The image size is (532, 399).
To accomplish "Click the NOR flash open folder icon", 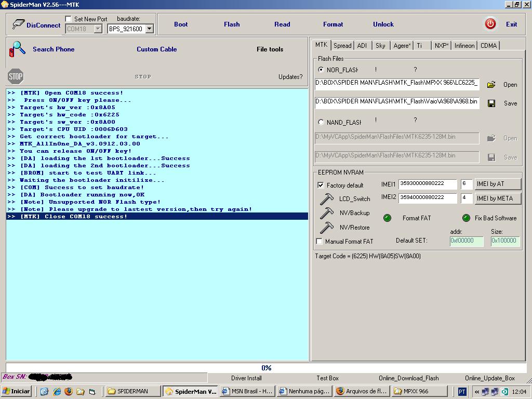I will pyautogui.click(x=491, y=85).
